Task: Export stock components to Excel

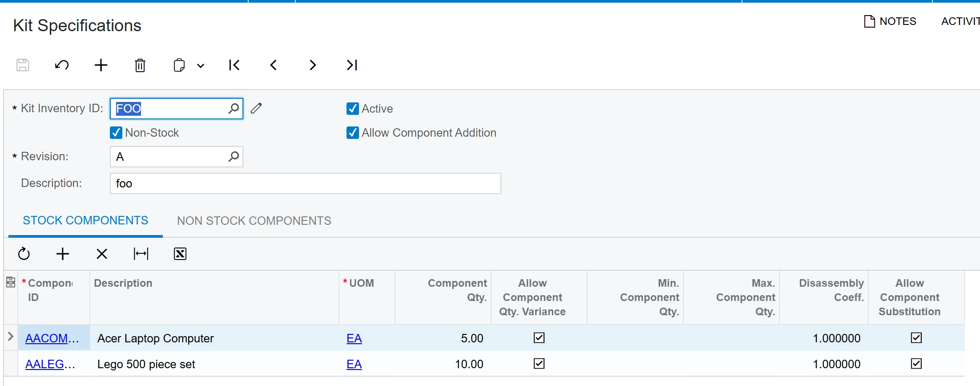Action: (x=180, y=254)
